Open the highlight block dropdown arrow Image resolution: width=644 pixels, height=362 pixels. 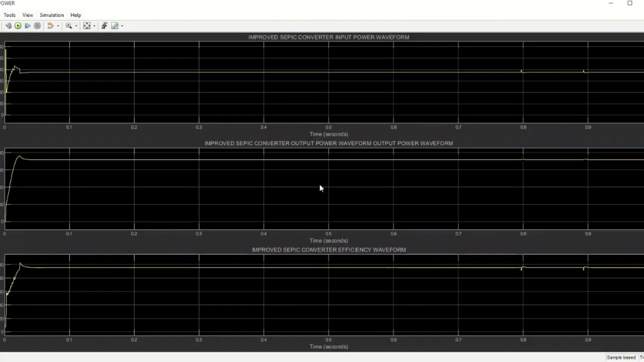58,26
